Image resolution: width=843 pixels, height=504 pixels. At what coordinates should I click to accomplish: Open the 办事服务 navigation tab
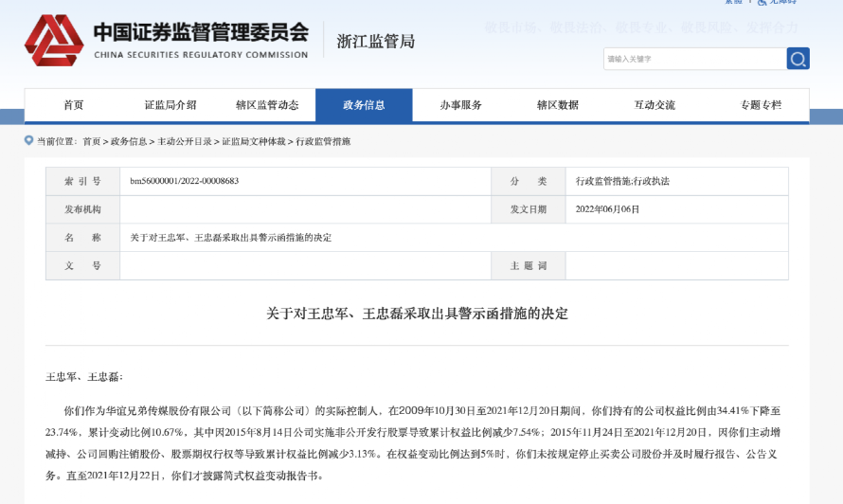point(460,105)
